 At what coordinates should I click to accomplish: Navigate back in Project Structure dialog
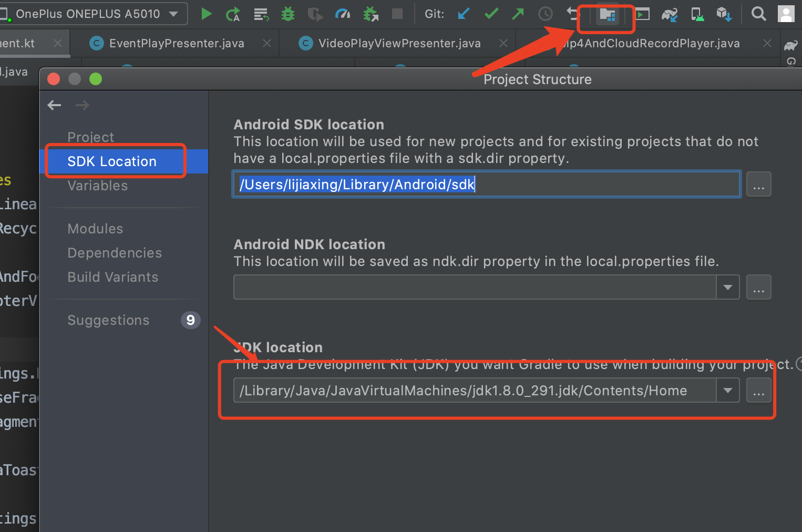pyautogui.click(x=54, y=105)
